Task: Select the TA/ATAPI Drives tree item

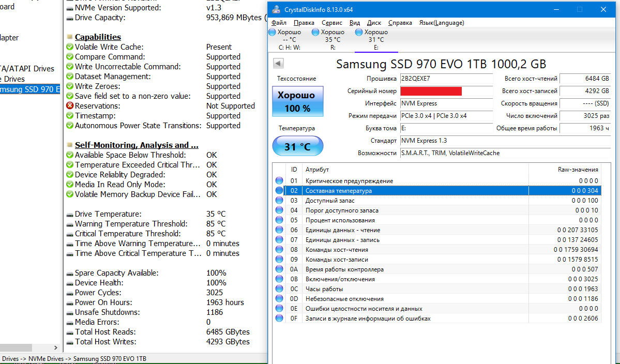Action: coord(27,69)
